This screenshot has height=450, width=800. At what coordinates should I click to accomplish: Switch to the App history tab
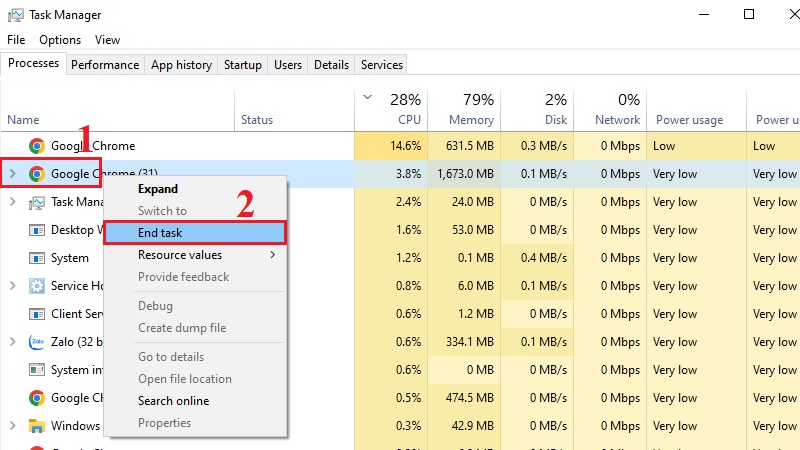181,65
